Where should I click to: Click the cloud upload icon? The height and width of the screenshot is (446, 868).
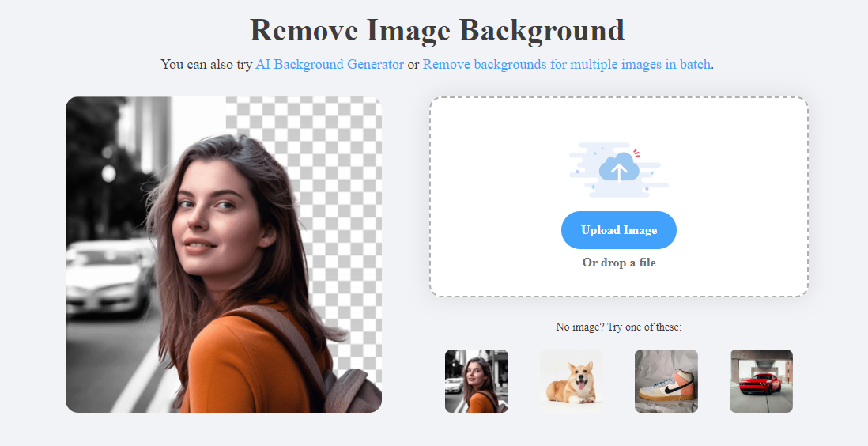[x=618, y=169]
